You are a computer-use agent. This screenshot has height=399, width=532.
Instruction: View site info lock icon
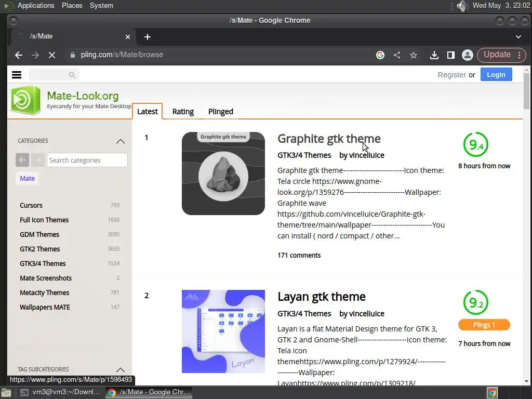72,55
